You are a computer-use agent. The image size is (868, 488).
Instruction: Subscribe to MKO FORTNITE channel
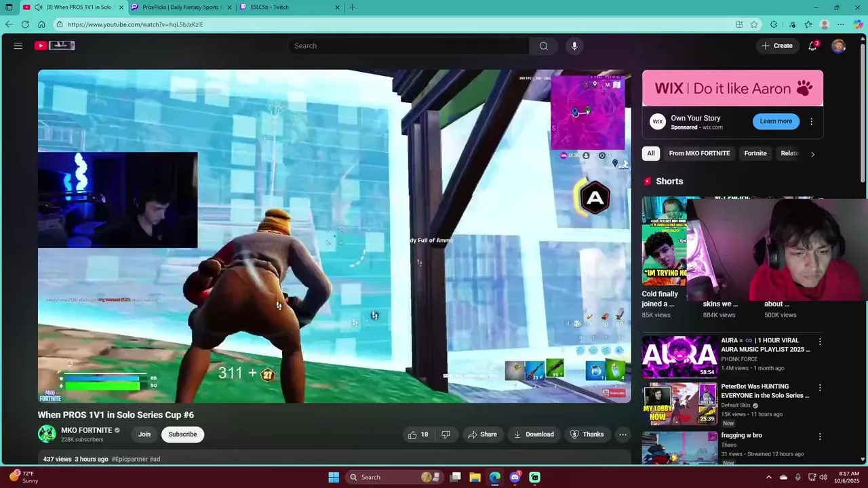pos(182,434)
